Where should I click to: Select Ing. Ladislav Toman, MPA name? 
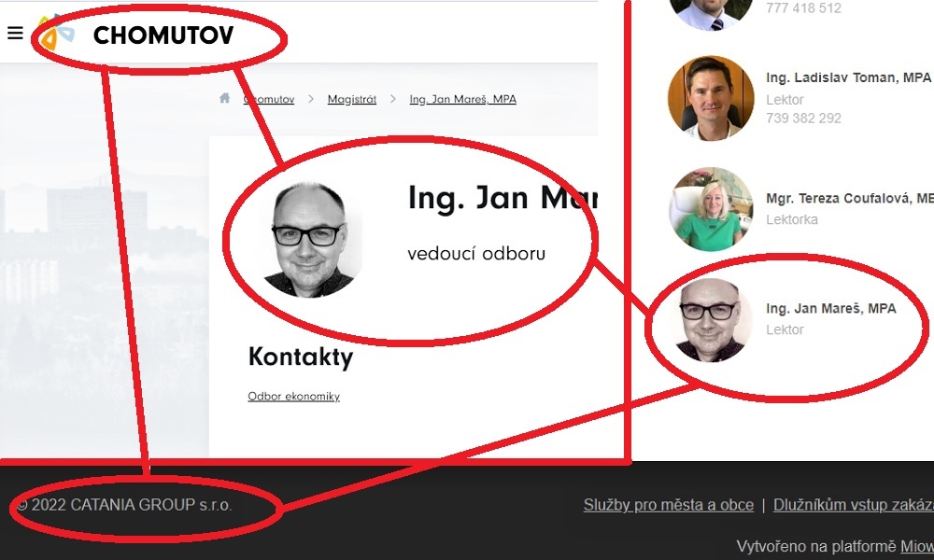click(848, 78)
